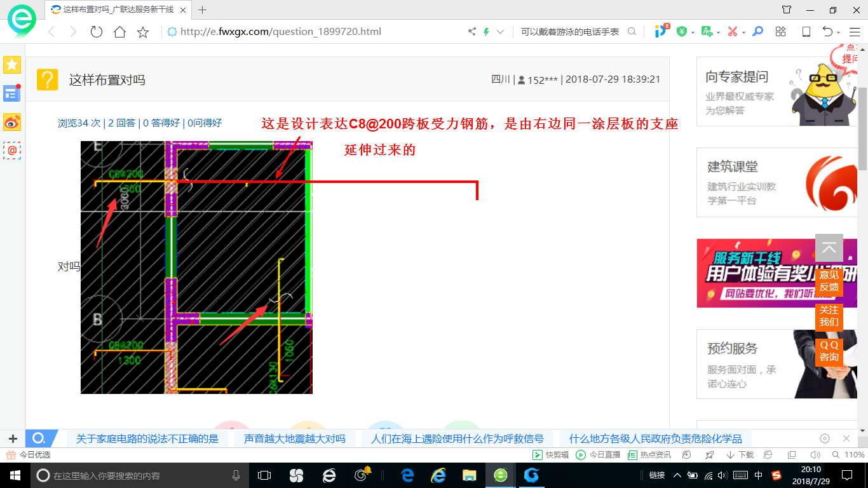Click the search box with the swimming watch text
868x488 pixels.
click(570, 31)
